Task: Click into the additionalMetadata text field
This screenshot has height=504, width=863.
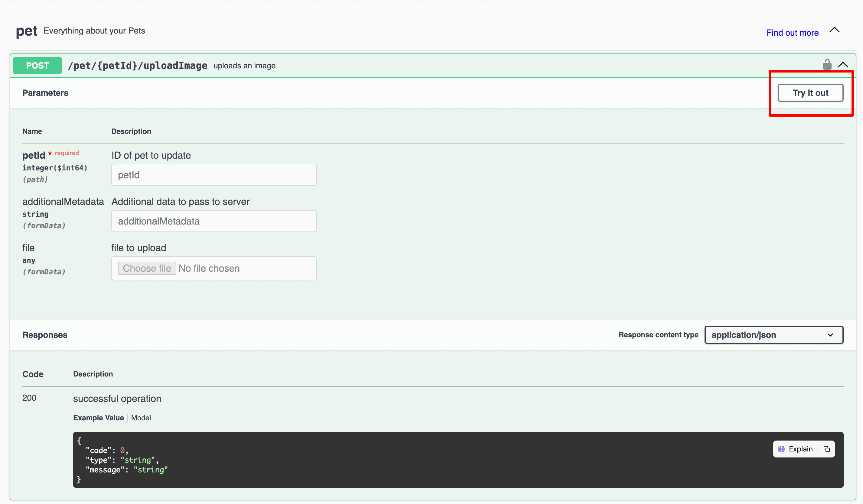Action: 214,221
